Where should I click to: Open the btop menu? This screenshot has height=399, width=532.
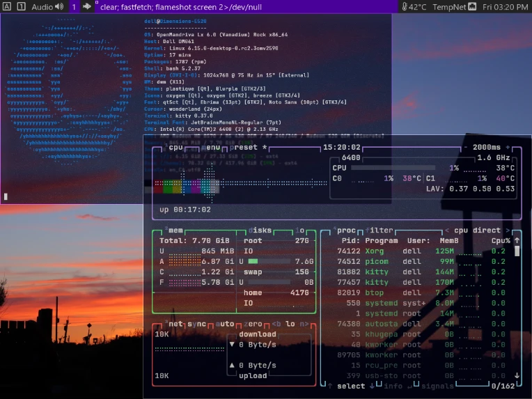coord(211,148)
